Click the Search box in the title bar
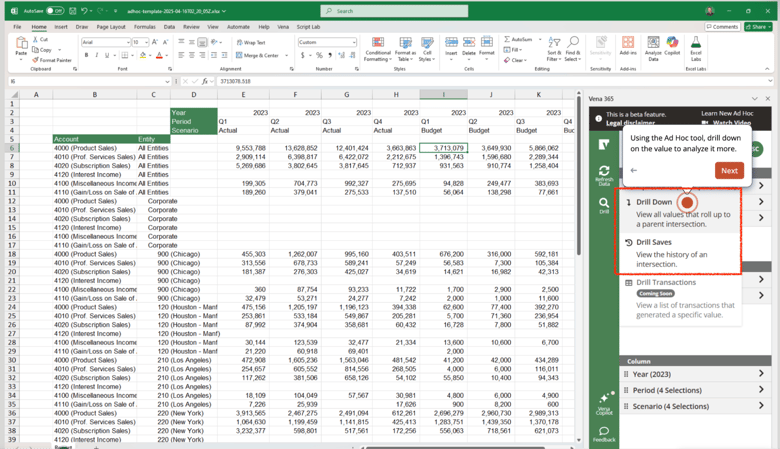780x449 pixels. [x=395, y=11]
